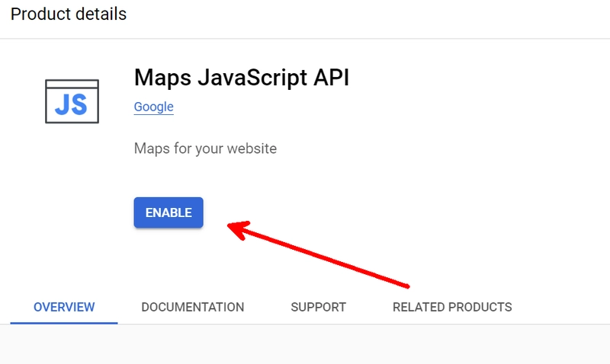This screenshot has height=364, width=610.
Task: Switch to the Documentation tab
Action: (193, 308)
